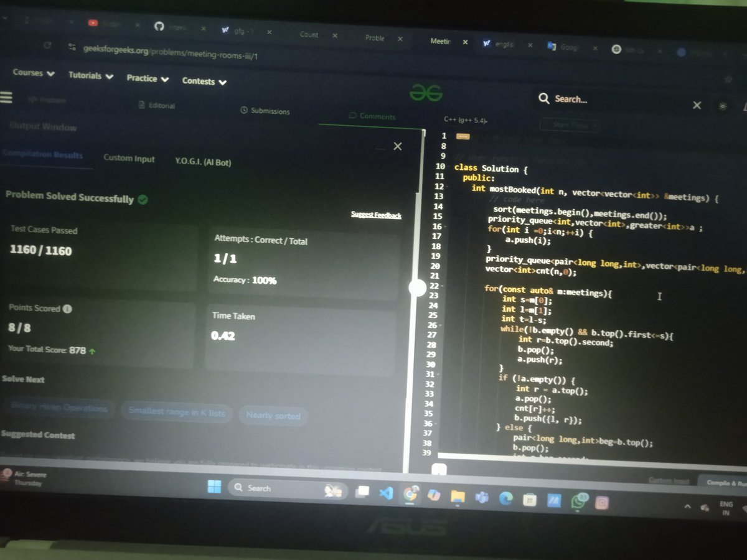Click info icon next to Points Scored
747x560 pixels.
(67, 309)
